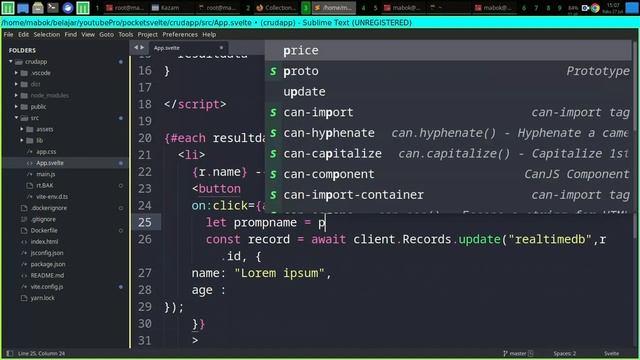Click line number 26 in the gutter
Viewport: 640px width, 360px height.
coord(144,239)
